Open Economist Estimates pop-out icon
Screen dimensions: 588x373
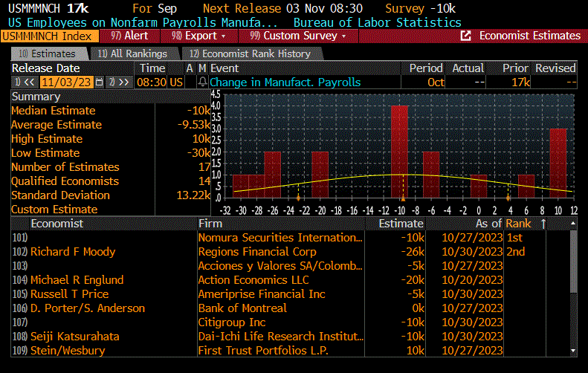pos(465,36)
